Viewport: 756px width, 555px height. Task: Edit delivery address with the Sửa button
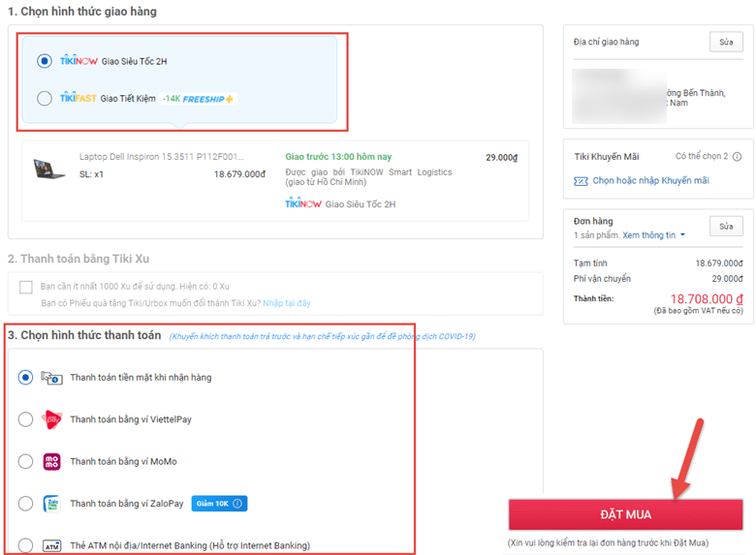click(726, 42)
